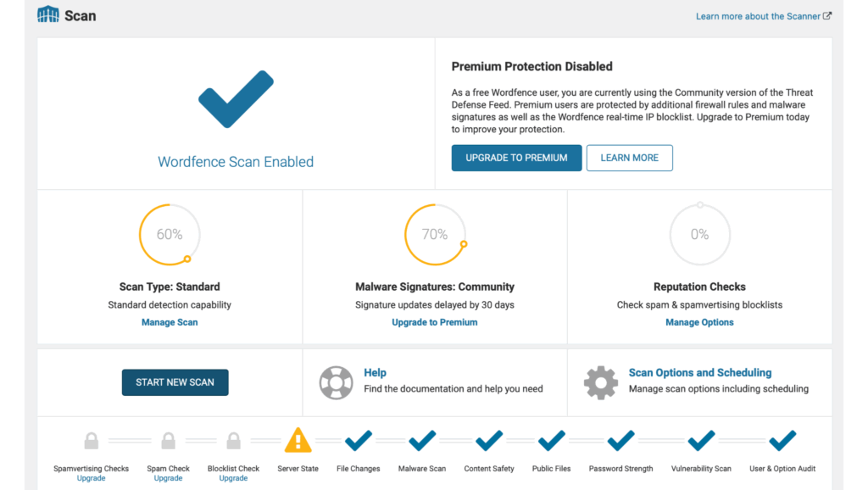Click the User & Option Audit checkmark
Image resolution: width=868 pixels, height=490 pixels.
pos(782,441)
